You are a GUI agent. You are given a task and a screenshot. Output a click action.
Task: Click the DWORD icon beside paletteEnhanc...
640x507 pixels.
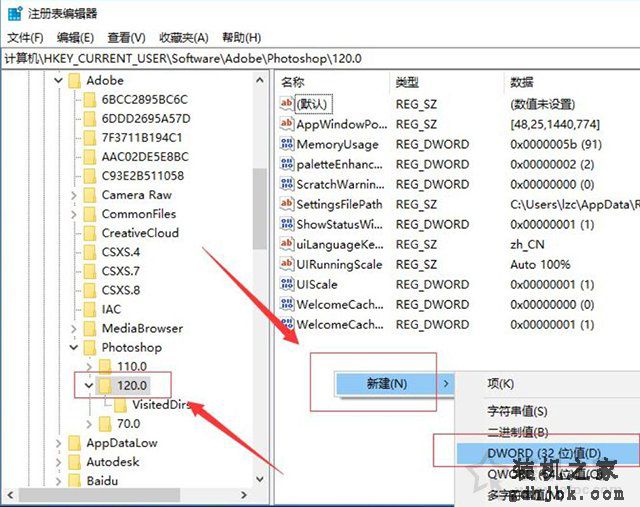(287, 163)
